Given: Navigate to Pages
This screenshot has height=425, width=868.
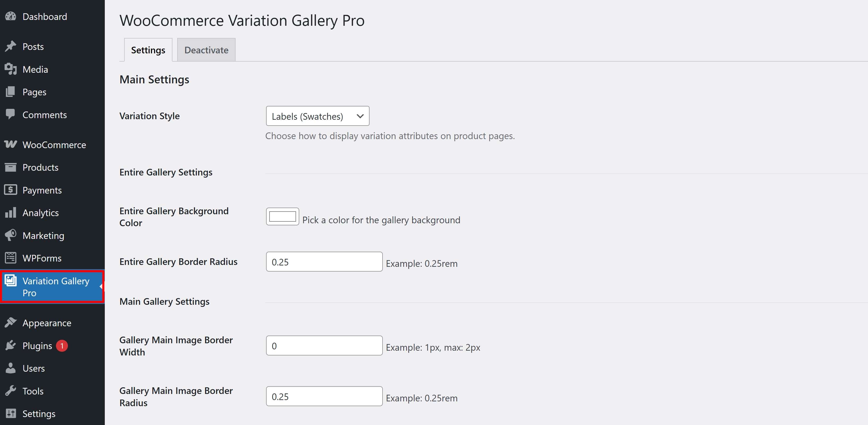Looking at the screenshot, I should pyautogui.click(x=34, y=92).
